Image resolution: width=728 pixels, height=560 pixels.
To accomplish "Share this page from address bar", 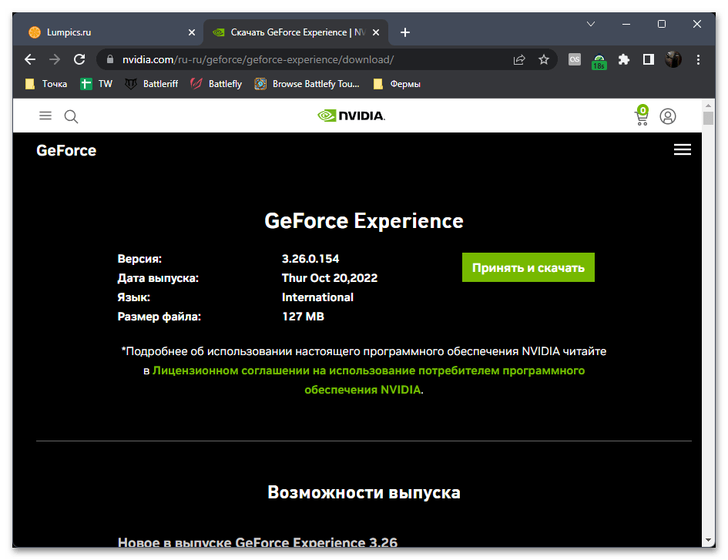I will [519, 59].
